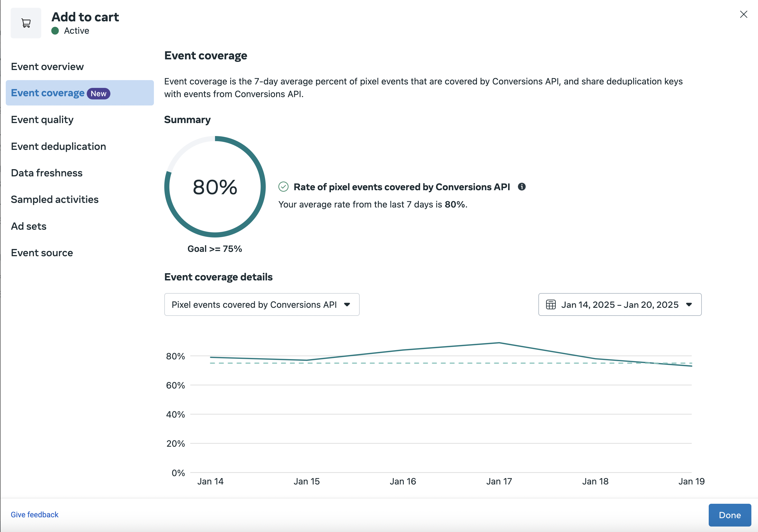The width and height of the screenshot is (758, 532).
Task: Open the Event overview section
Action: [47, 66]
